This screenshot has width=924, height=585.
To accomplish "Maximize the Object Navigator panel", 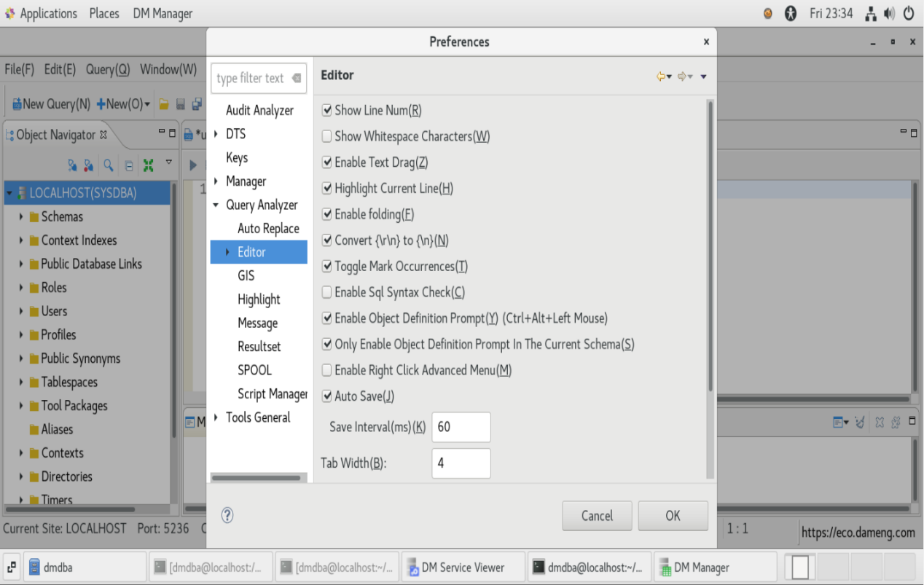I will [173, 133].
